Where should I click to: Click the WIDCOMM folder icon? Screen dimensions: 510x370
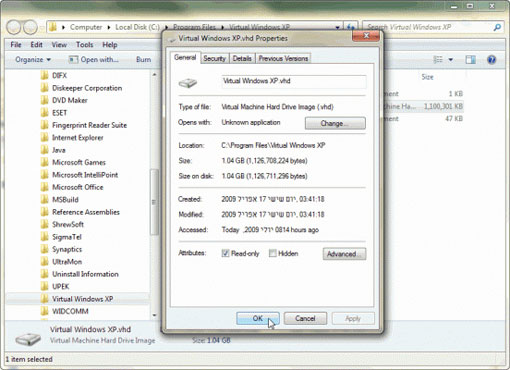pos(44,311)
